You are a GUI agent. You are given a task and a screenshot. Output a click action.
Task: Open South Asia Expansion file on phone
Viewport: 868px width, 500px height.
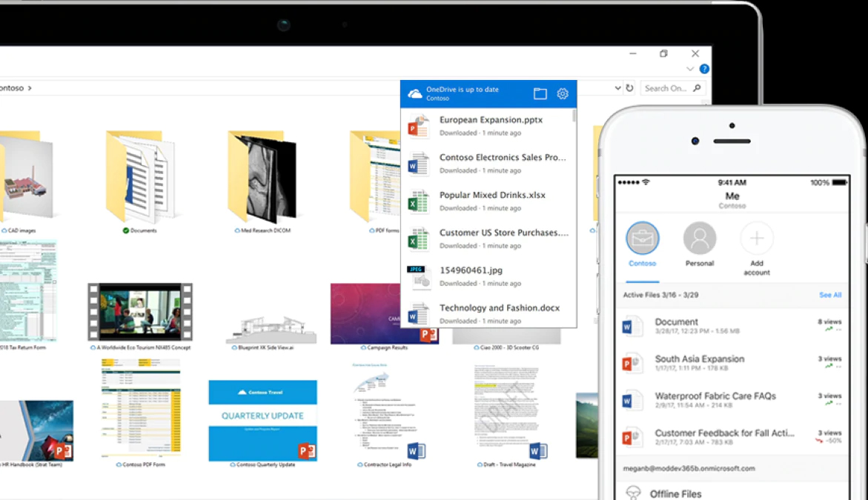pos(699,359)
